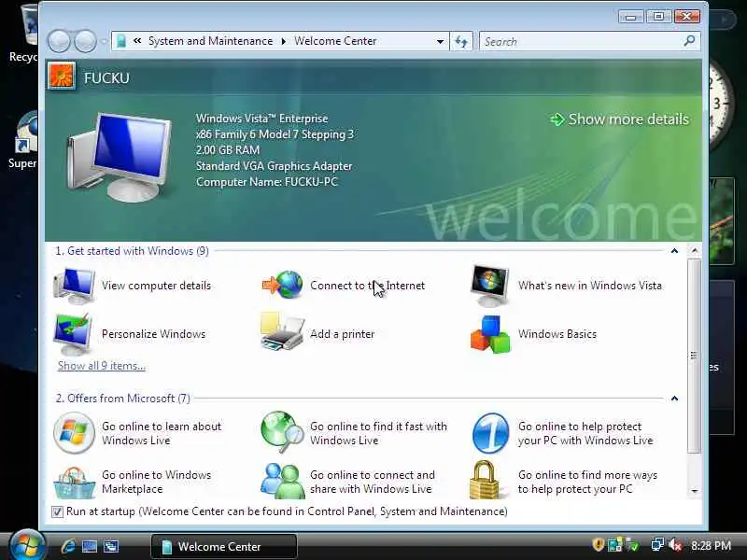
Task: Open View computer details icon
Action: point(74,286)
